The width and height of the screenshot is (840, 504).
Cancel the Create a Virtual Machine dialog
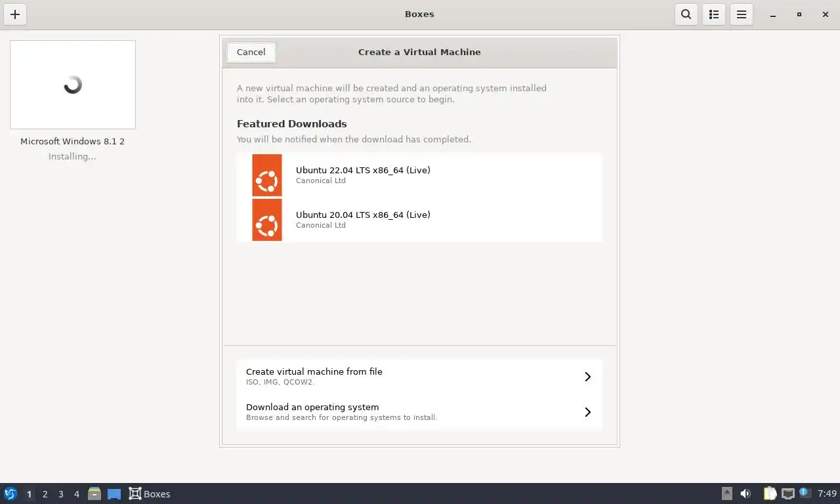[251, 52]
